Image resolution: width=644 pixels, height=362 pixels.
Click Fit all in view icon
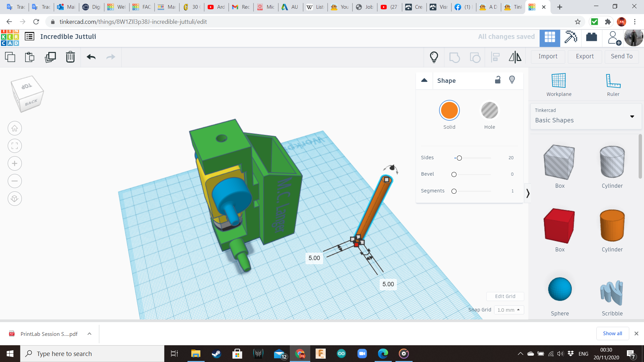click(15, 146)
